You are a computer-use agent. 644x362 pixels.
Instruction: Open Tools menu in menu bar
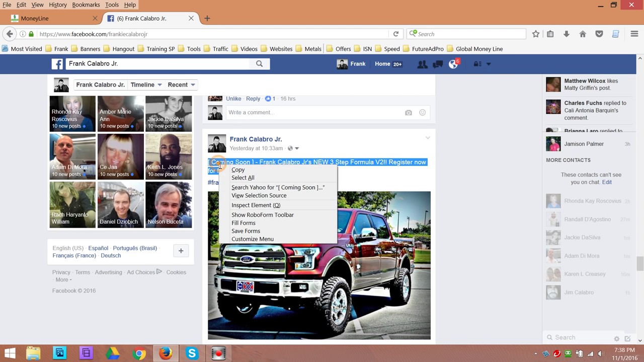point(112,5)
